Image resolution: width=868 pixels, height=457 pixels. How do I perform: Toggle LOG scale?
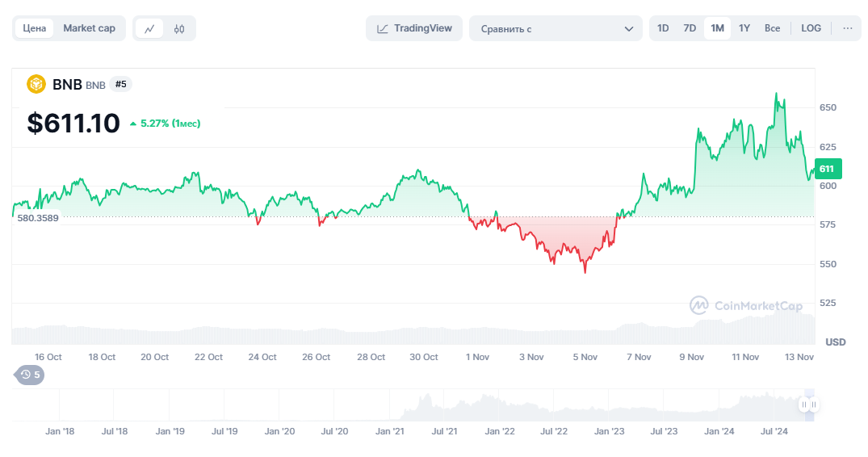point(811,28)
